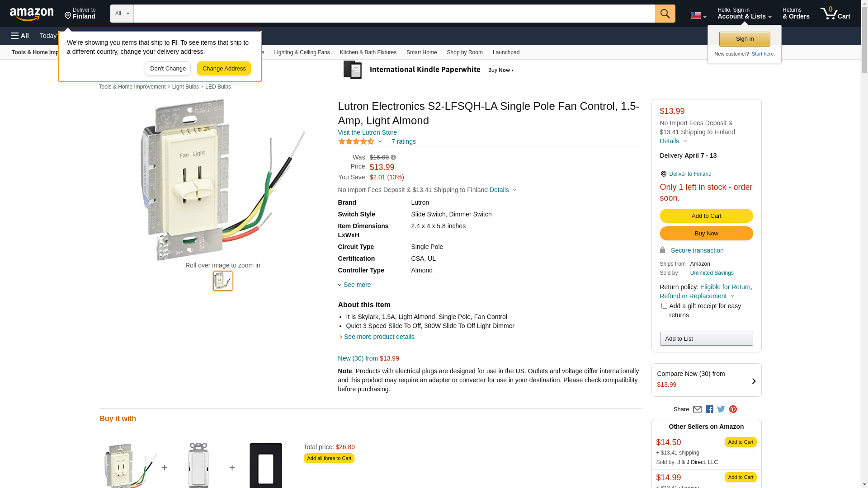The image size is (868, 488).
Task: Share product via email envelope icon
Action: click(x=697, y=409)
